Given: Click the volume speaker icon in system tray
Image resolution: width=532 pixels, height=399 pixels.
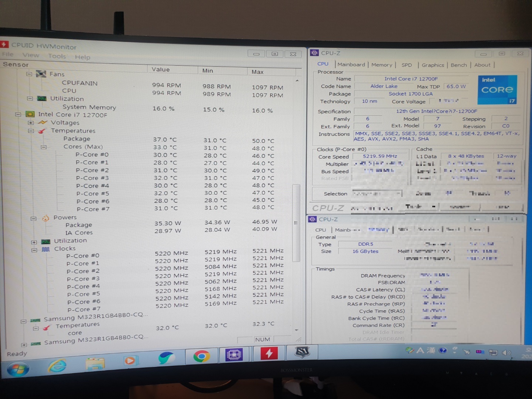Looking at the screenshot, I should pyautogui.click(x=506, y=352).
